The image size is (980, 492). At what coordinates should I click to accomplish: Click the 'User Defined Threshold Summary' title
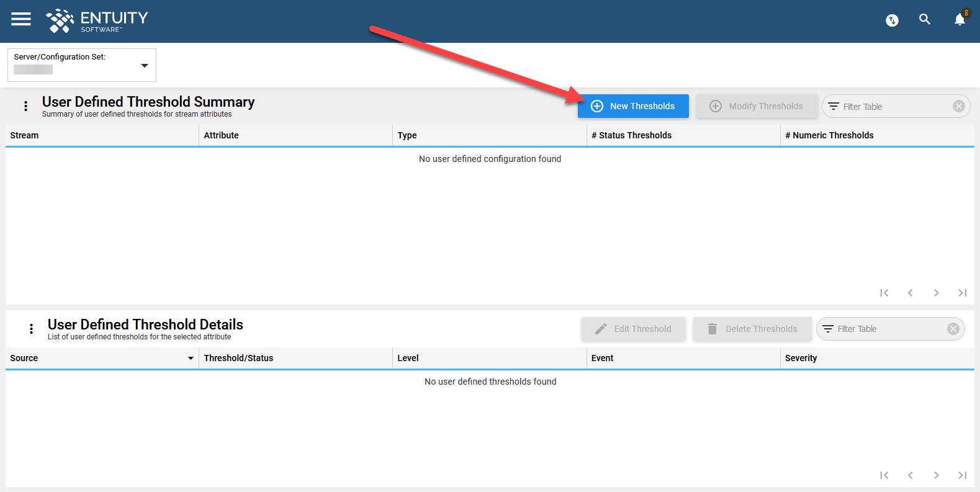coord(148,102)
